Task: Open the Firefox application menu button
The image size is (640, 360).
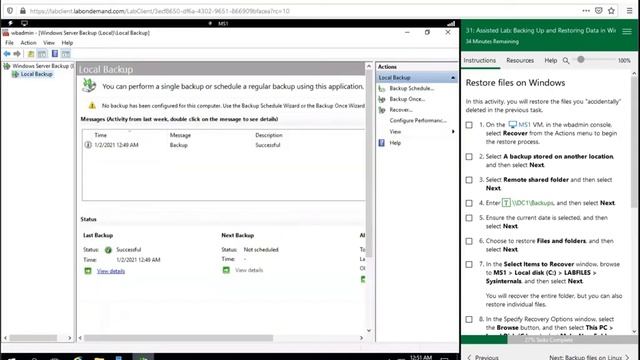Action: tap(629, 11)
